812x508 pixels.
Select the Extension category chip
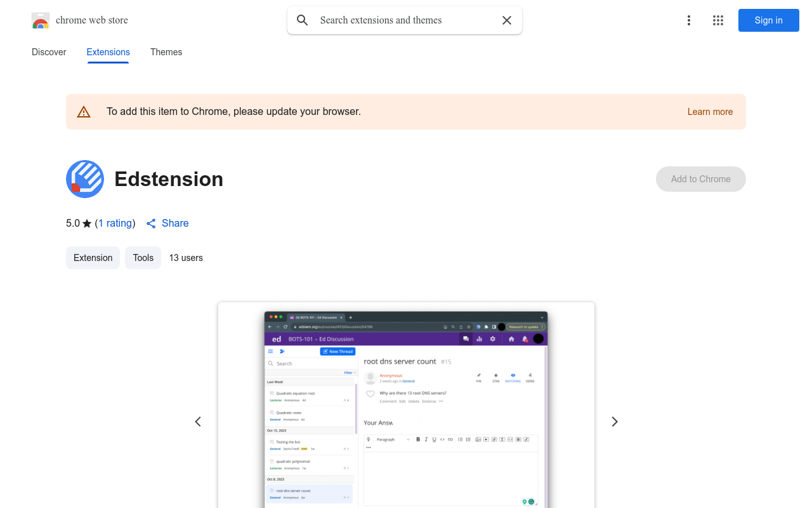point(93,258)
